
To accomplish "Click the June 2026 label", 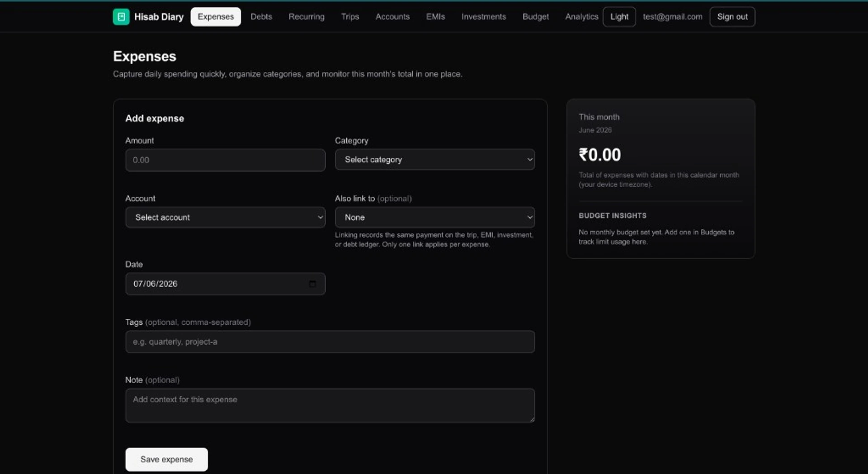I will tap(595, 130).
